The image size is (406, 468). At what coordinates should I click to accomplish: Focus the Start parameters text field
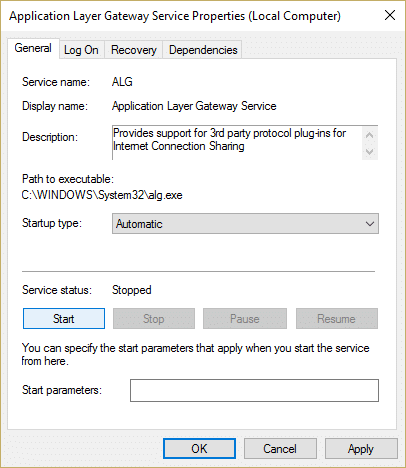coord(254,390)
